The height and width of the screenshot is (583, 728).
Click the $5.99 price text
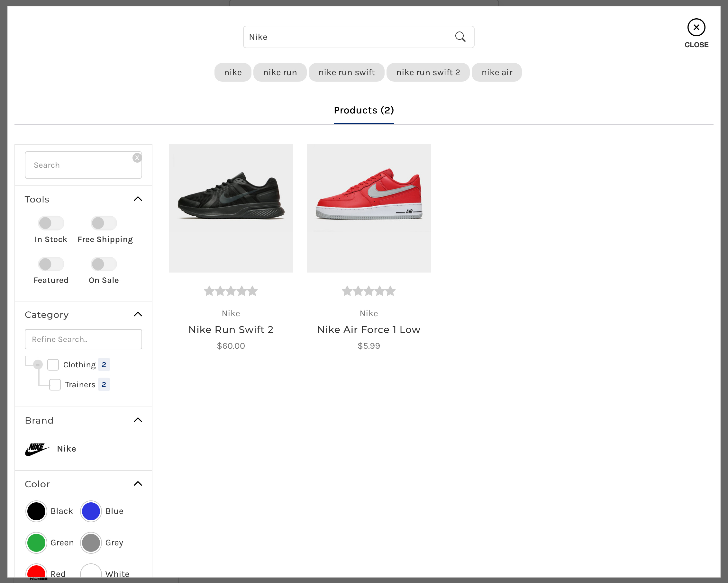pyautogui.click(x=369, y=346)
